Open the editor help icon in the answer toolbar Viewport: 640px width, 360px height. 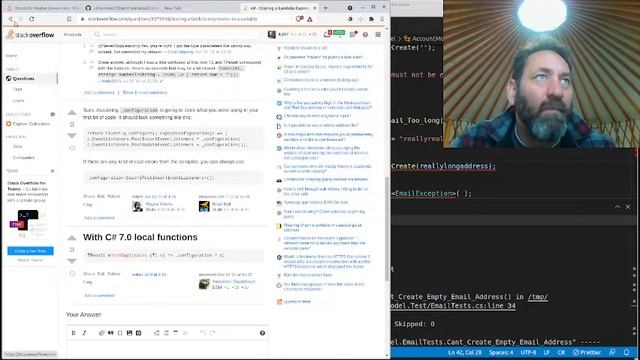point(262,333)
